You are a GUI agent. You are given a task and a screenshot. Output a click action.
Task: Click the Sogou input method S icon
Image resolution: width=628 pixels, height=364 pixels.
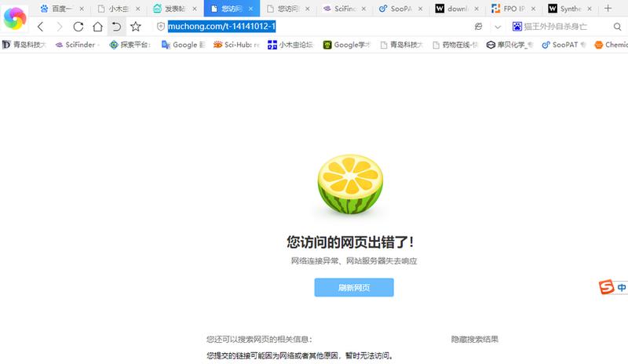tap(606, 287)
